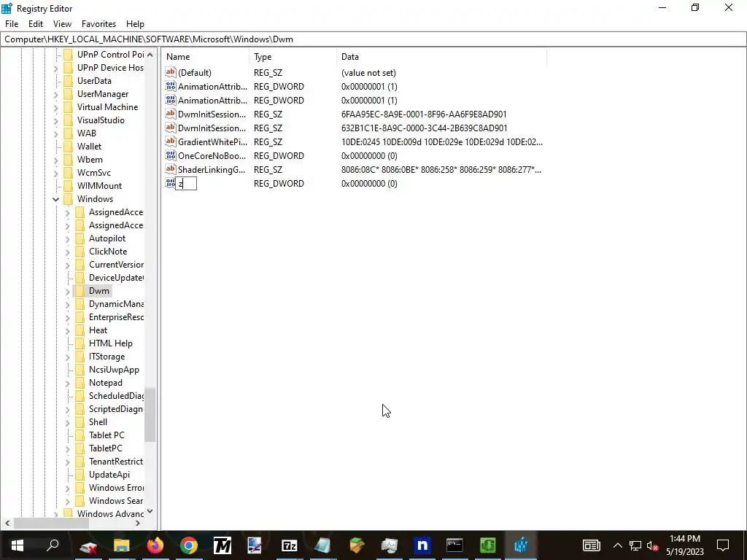The image size is (747, 560).
Task: Collapse the Windows tree node
Action: [x=55, y=199]
